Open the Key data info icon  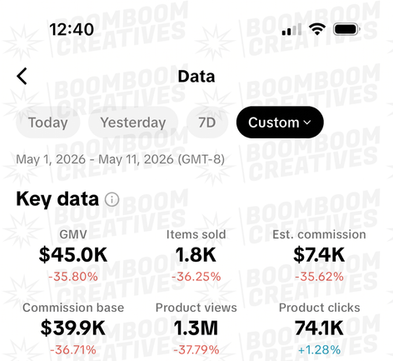112,199
